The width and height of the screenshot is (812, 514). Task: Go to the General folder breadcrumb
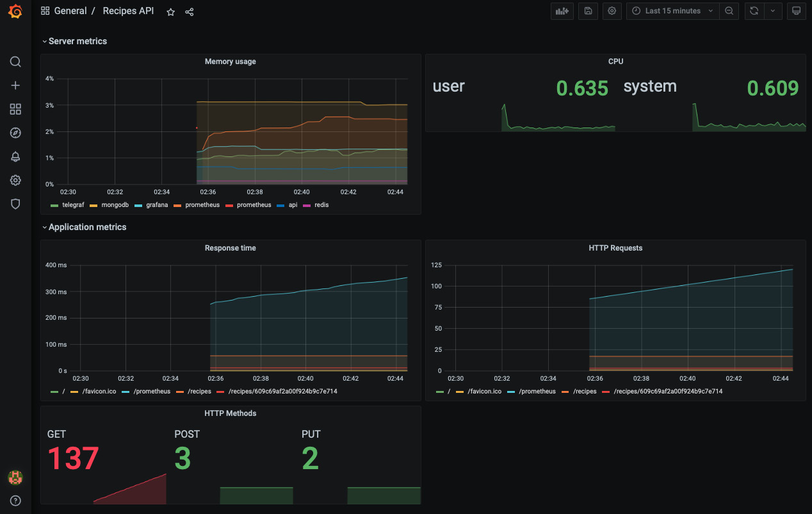tap(70, 11)
